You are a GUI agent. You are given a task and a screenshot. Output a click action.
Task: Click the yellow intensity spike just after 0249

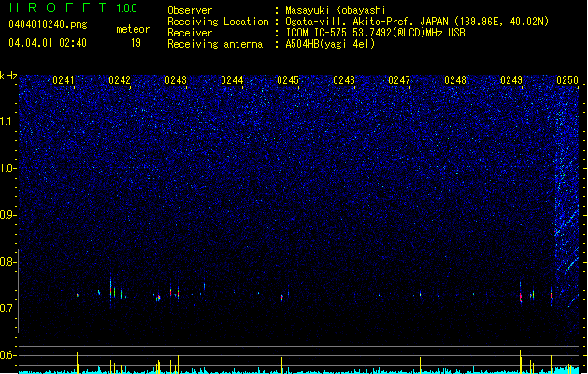tap(521, 361)
